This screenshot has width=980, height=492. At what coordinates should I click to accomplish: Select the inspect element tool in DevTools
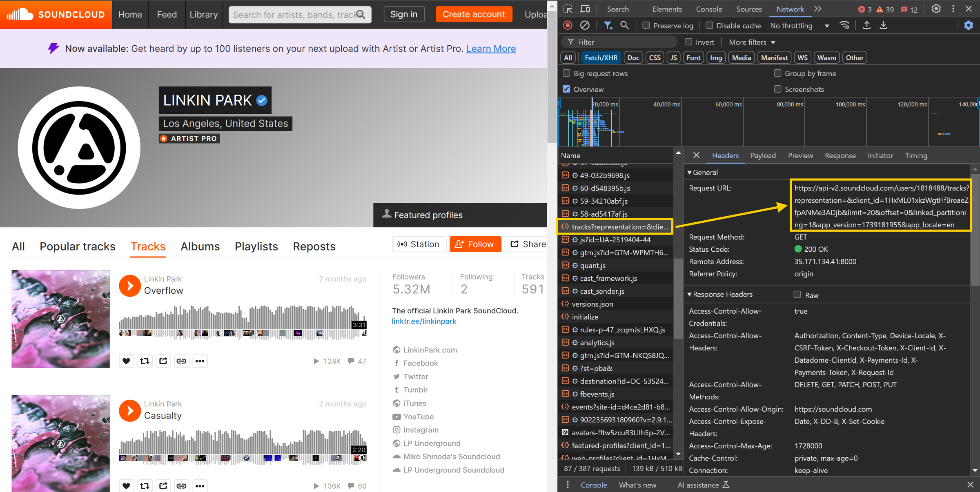point(568,9)
